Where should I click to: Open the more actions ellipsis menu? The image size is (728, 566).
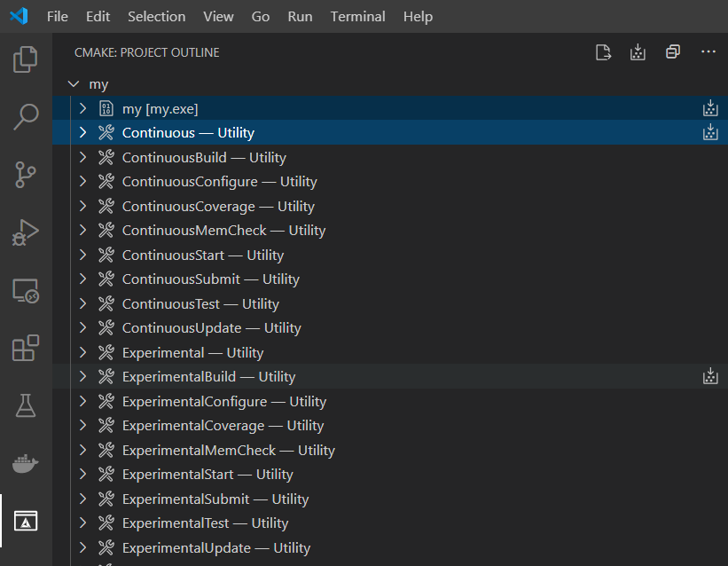point(708,51)
